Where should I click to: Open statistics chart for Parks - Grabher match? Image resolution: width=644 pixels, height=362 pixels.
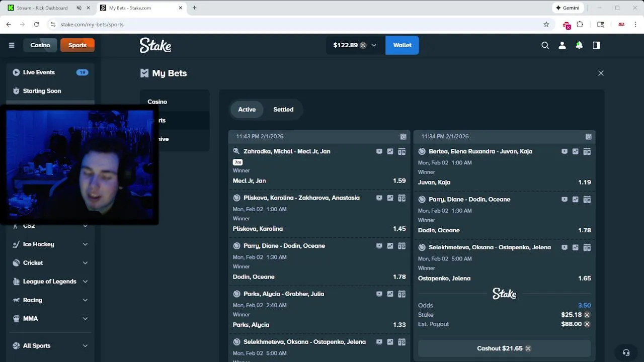pyautogui.click(x=390, y=294)
